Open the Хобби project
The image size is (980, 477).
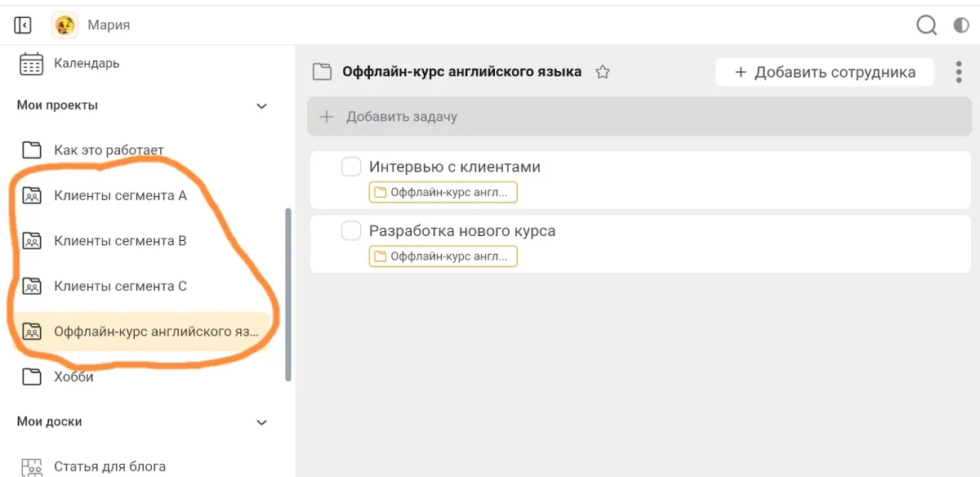pos(73,377)
